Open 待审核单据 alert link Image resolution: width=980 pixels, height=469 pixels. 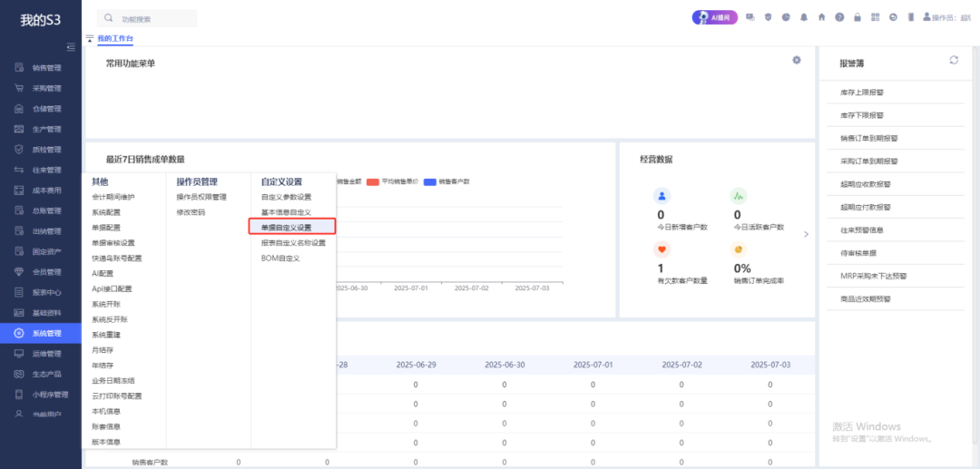point(858,253)
